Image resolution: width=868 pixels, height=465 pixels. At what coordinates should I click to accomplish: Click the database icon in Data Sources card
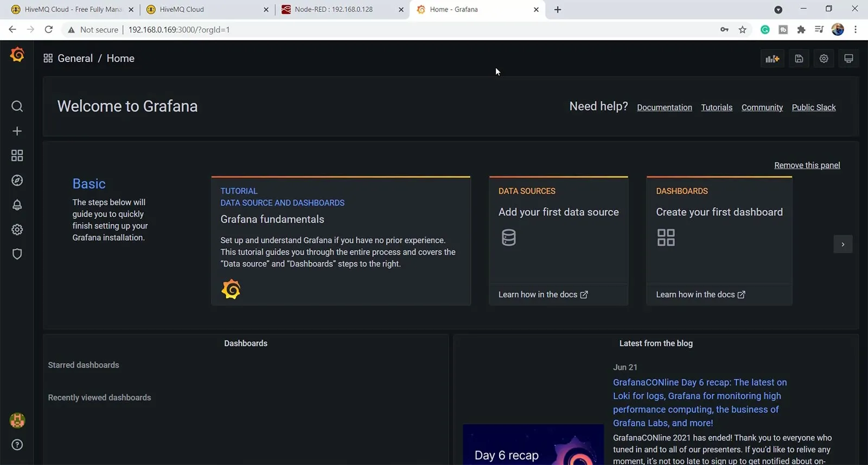(x=509, y=237)
